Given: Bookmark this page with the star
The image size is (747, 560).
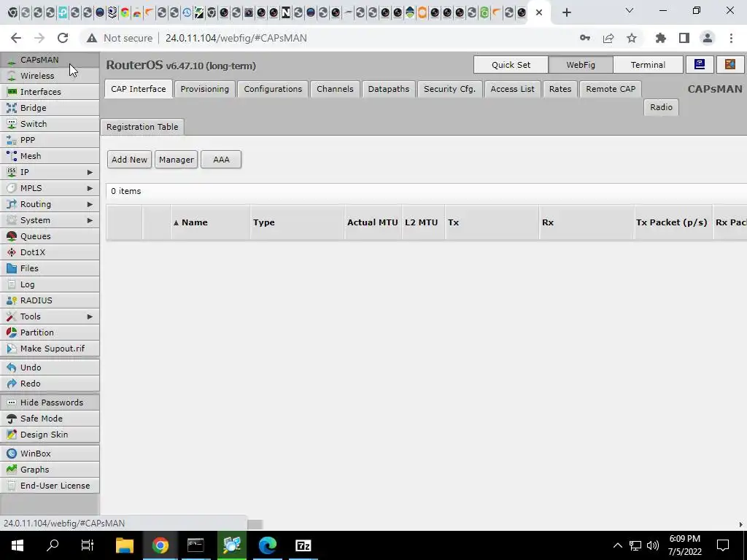Looking at the screenshot, I should coord(632,38).
